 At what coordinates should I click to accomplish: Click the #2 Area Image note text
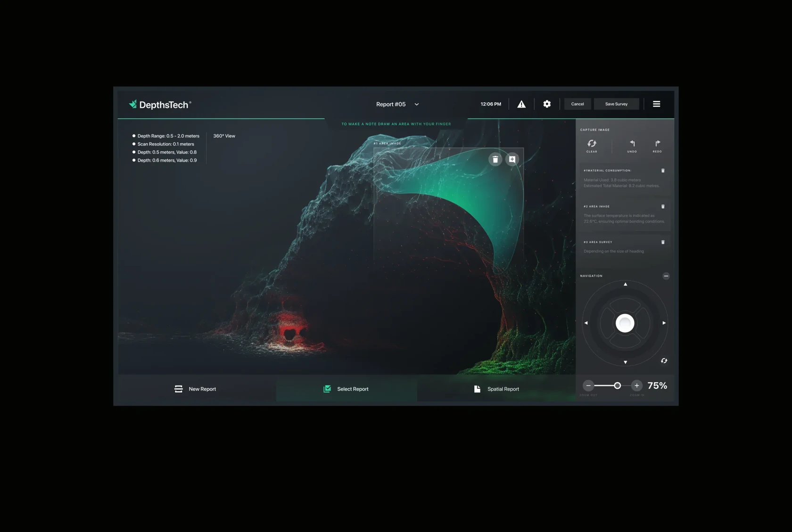coord(624,219)
